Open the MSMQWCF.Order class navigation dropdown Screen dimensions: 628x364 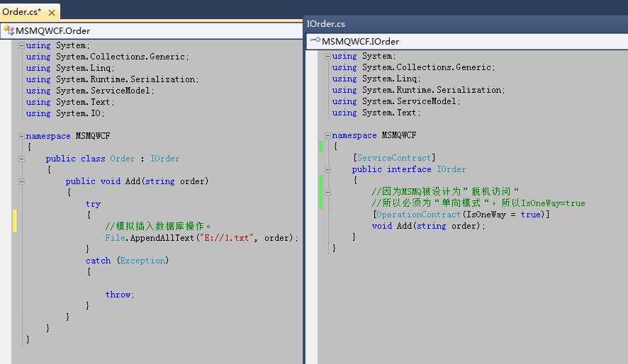click(x=152, y=30)
